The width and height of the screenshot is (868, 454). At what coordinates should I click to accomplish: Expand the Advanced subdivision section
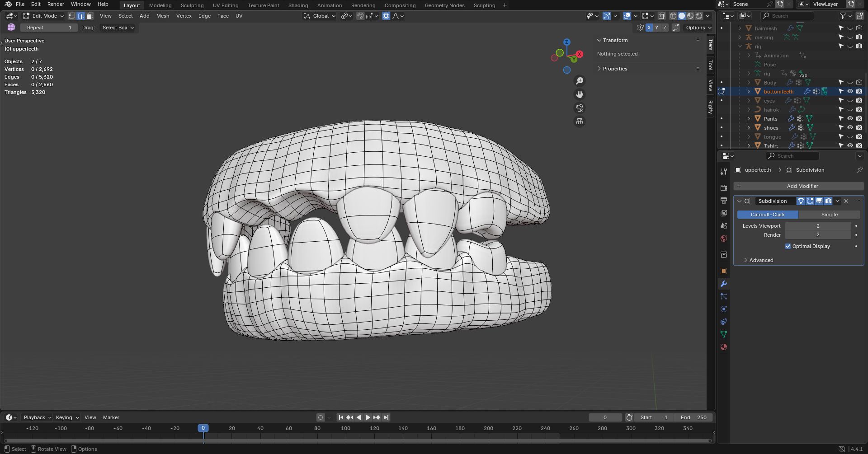pos(761,260)
